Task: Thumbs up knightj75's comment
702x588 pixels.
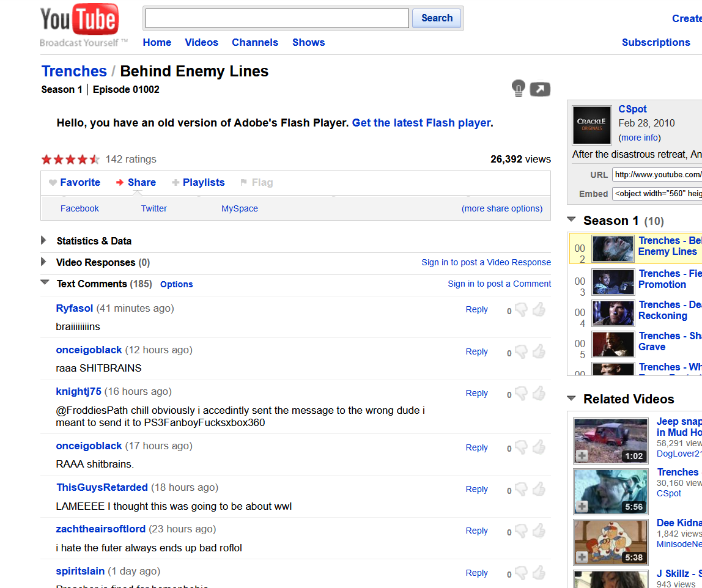Action: pos(539,393)
